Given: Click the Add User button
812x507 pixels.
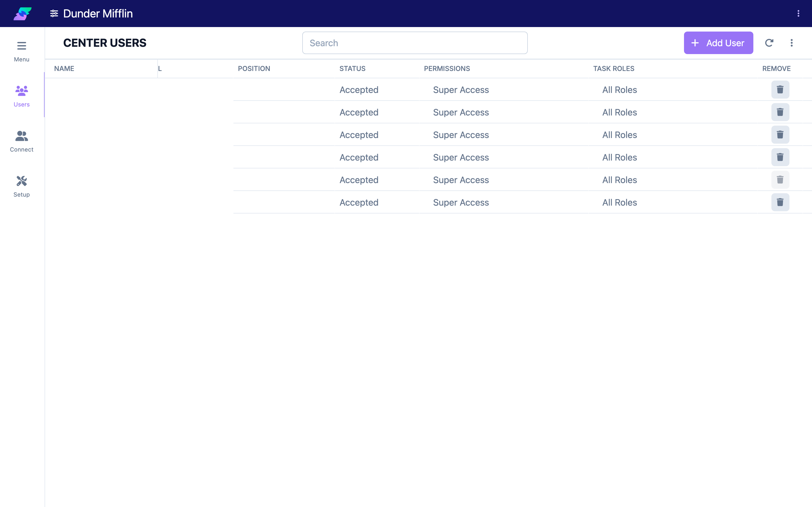Looking at the screenshot, I should pos(718,43).
